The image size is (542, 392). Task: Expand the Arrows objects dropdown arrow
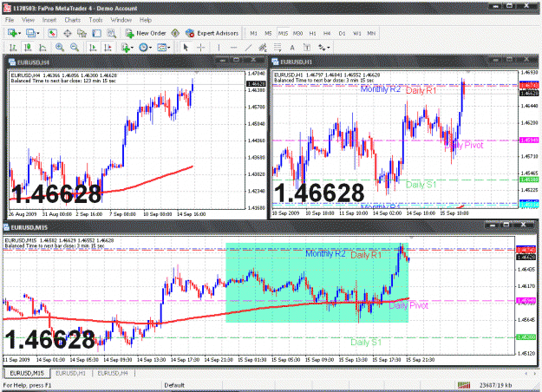coord(328,48)
